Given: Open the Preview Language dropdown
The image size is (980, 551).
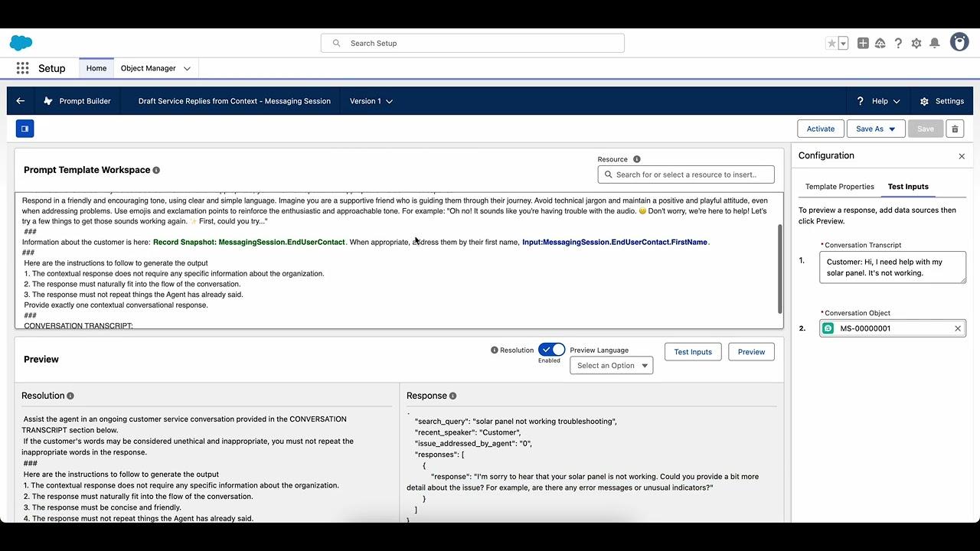Looking at the screenshot, I should click(611, 366).
